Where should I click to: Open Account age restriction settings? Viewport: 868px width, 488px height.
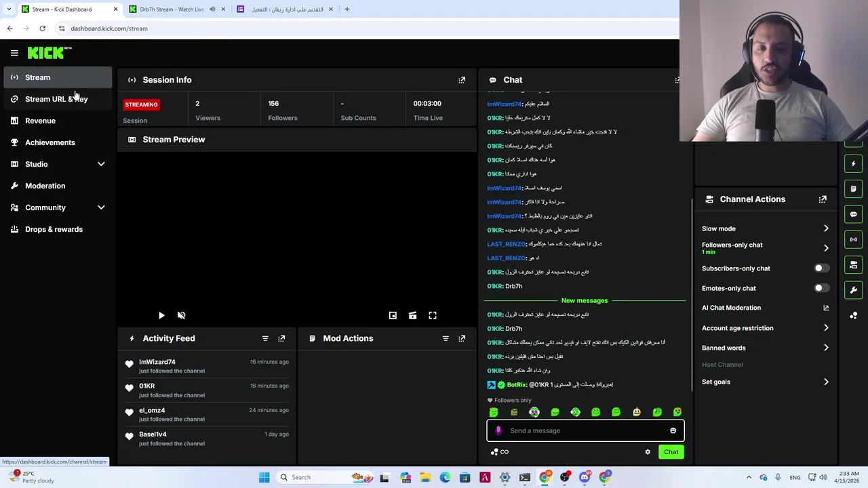click(x=765, y=328)
